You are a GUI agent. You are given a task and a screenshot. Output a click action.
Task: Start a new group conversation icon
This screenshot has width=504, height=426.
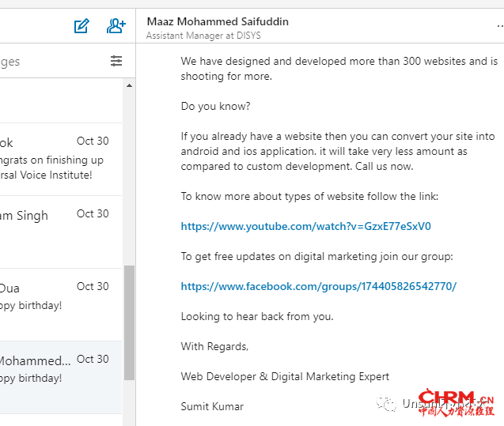pos(116,26)
